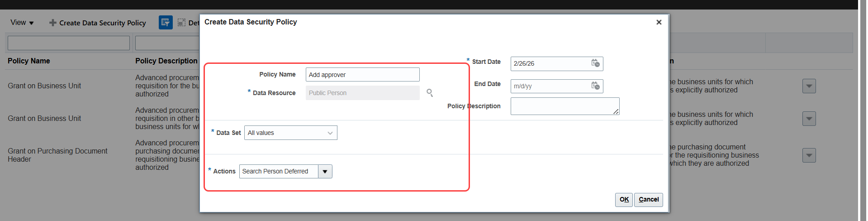Open actions dropdown for second Business Unit row
Viewport: 868px width, 221px height.
[809, 119]
